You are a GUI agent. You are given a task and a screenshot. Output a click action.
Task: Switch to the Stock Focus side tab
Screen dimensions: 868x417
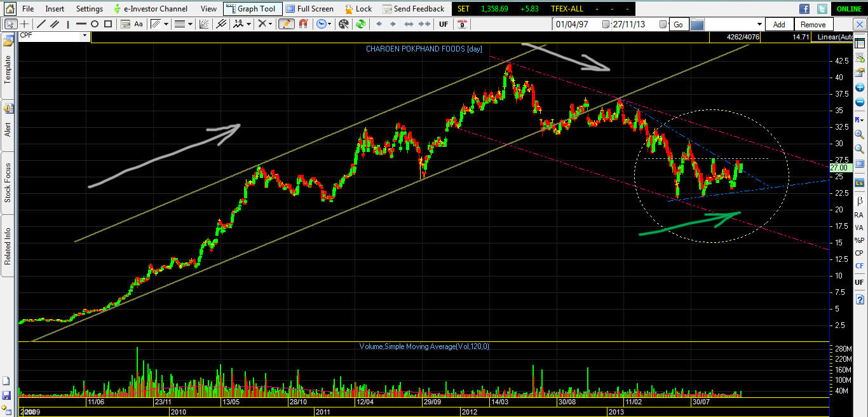pos(8,182)
